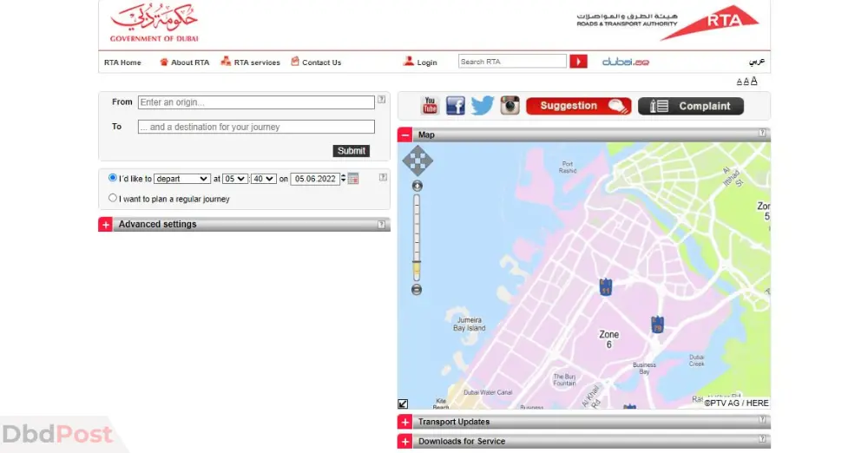Open RTA services menu item
Image resolution: width=868 pixels, height=453 pixels.
coord(250,62)
